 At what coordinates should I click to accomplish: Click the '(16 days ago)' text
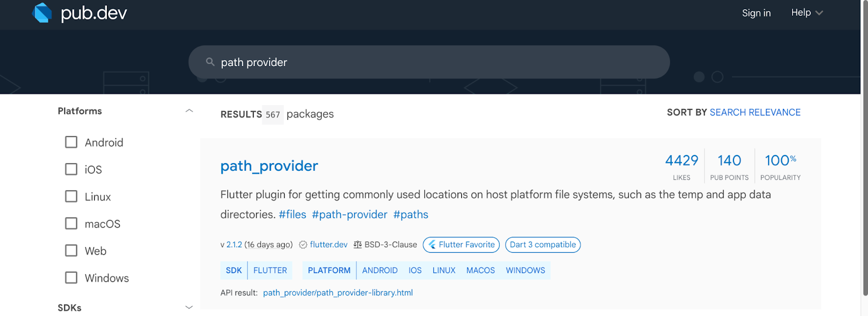pos(269,245)
